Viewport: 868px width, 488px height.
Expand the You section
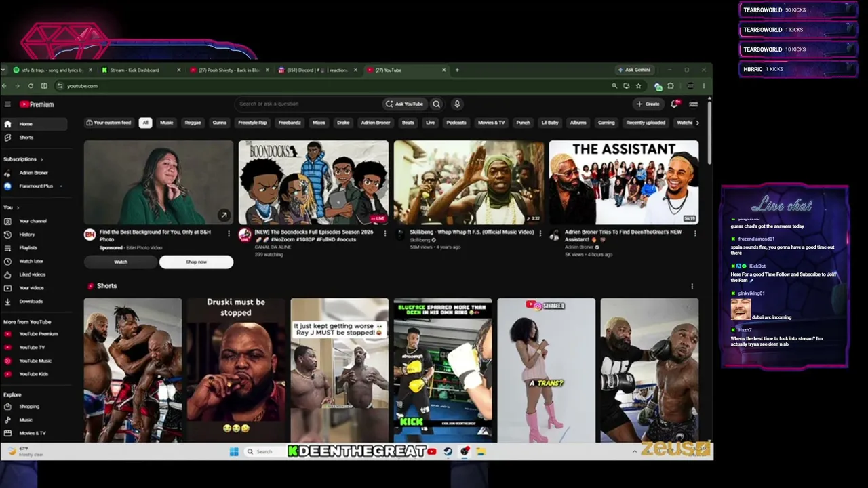[11, 207]
